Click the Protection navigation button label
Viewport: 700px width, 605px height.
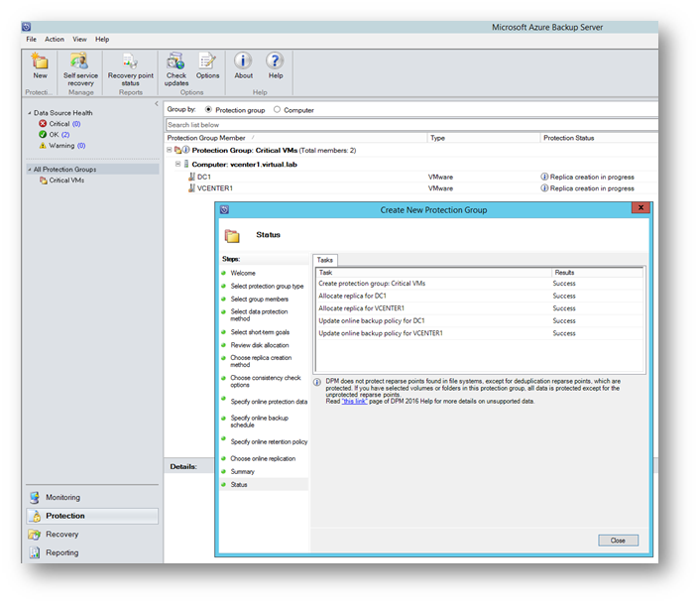pos(65,516)
